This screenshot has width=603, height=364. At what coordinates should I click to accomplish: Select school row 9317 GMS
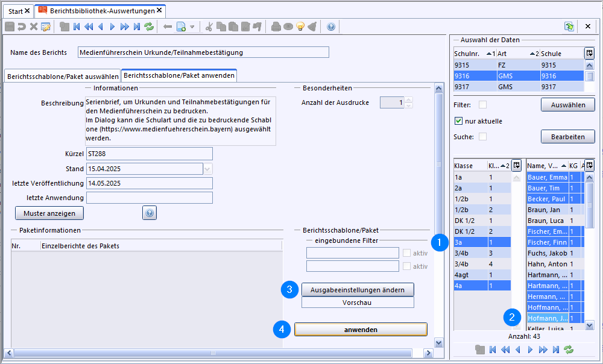[x=519, y=87]
